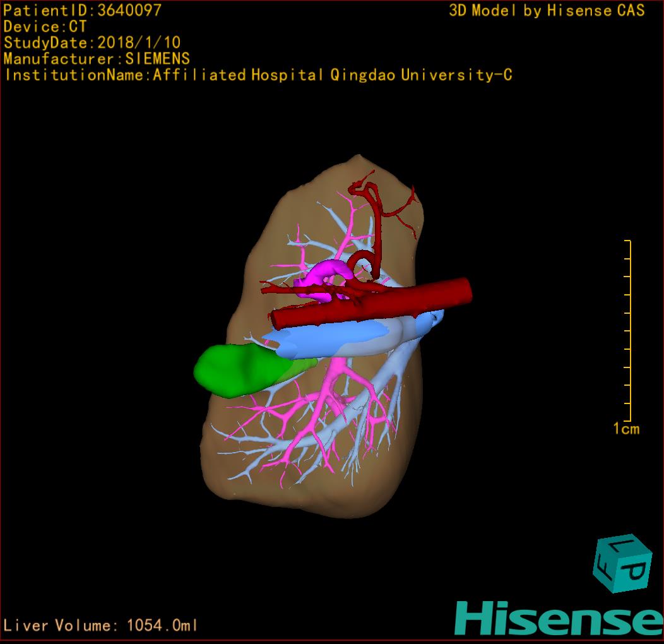Click the Manufacturer:SIEMENS label

tap(97, 59)
